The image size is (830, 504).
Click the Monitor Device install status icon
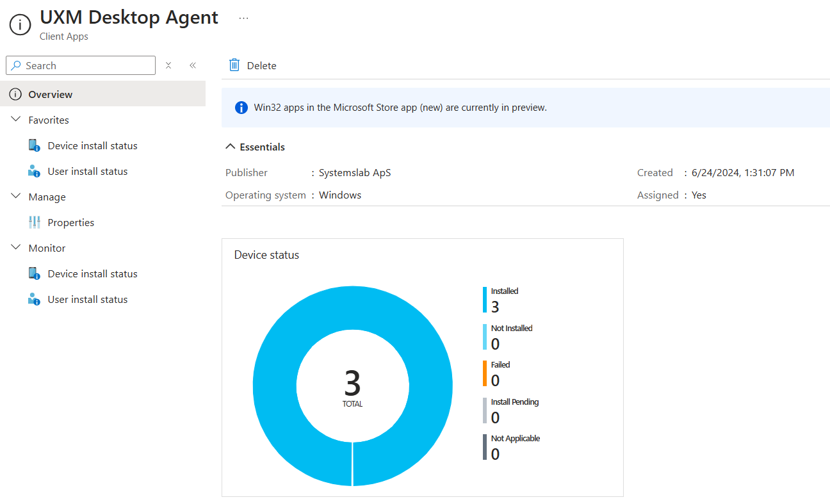coord(35,273)
